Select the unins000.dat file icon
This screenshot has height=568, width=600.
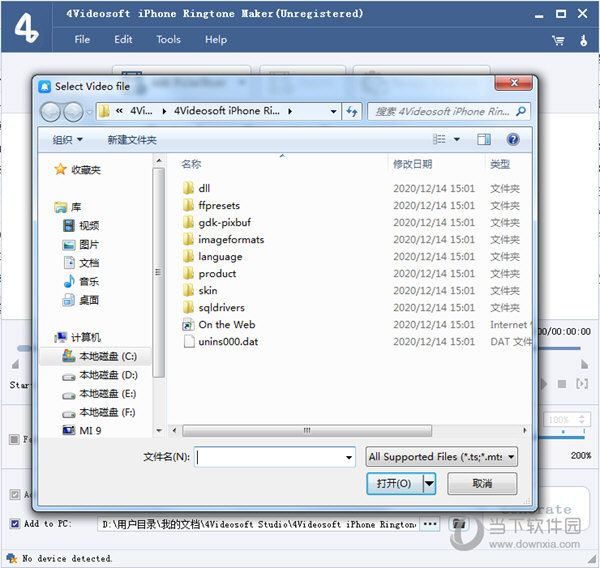189,341
